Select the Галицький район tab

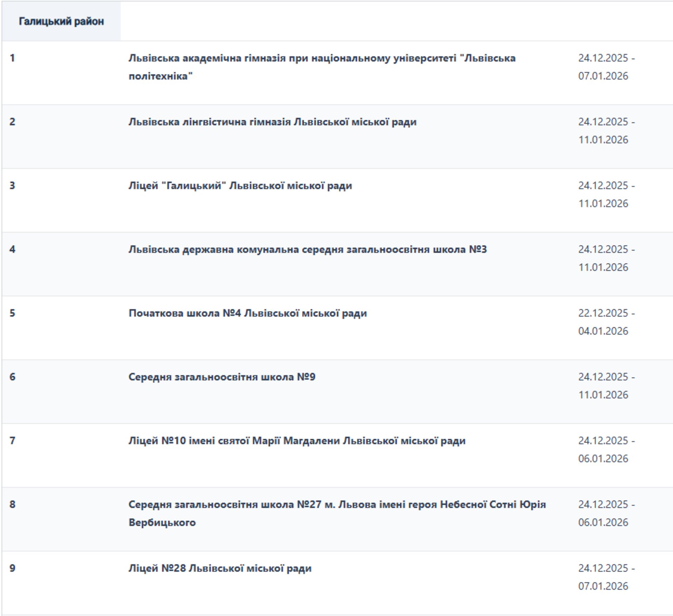tap(61, 21)
